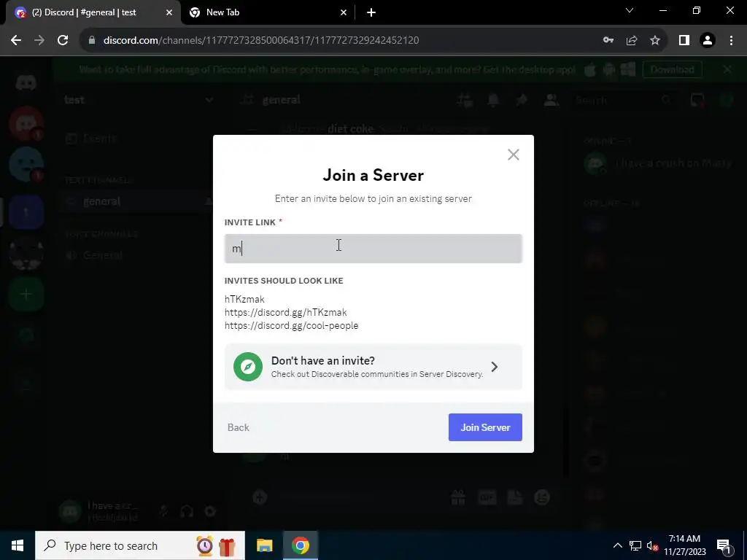Close the Join a Server dialog
747x560 pixels.
point(513,155)
